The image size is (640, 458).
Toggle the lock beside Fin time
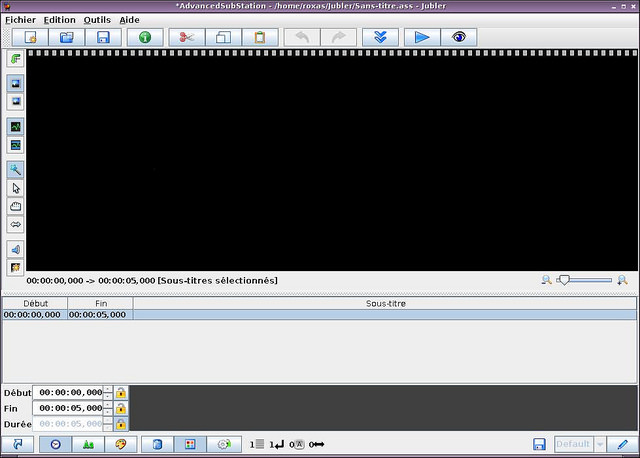coord(121,408)
